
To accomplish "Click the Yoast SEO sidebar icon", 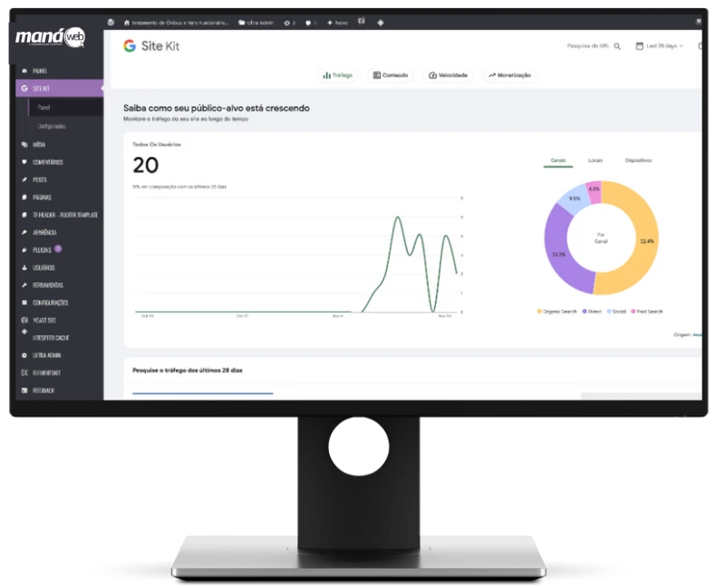I will (24, 320).
